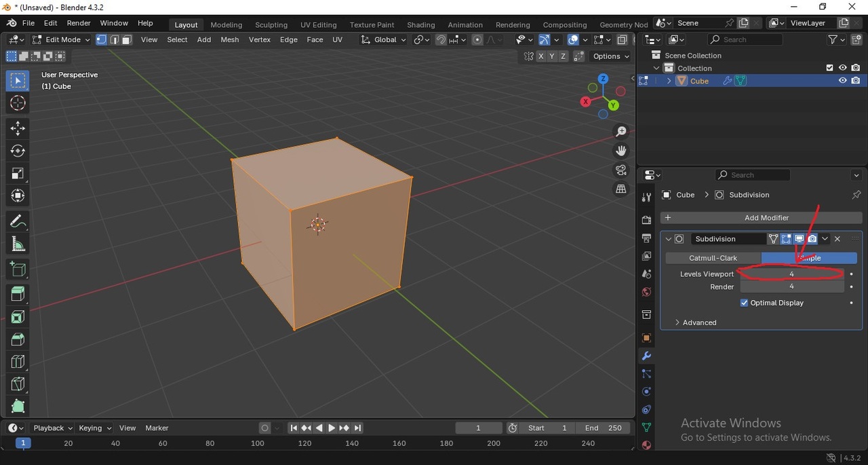Activate the Poly Build tool
Screen dimensions: 868x465
[18, 406]
